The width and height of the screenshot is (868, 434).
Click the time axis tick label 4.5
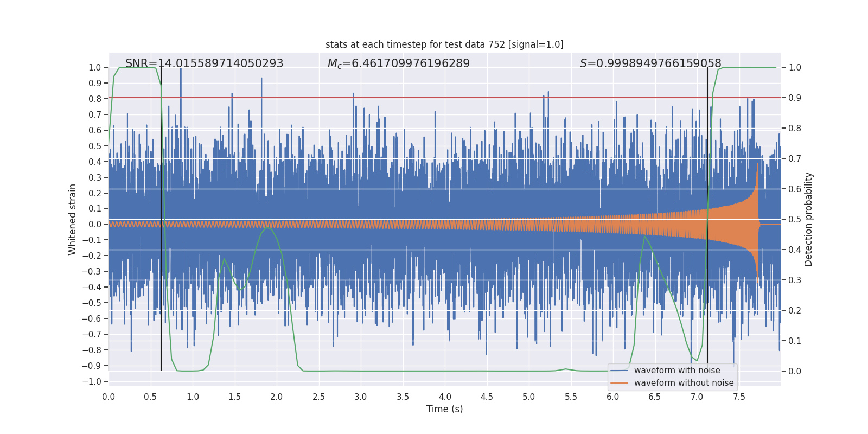(487, 397)
